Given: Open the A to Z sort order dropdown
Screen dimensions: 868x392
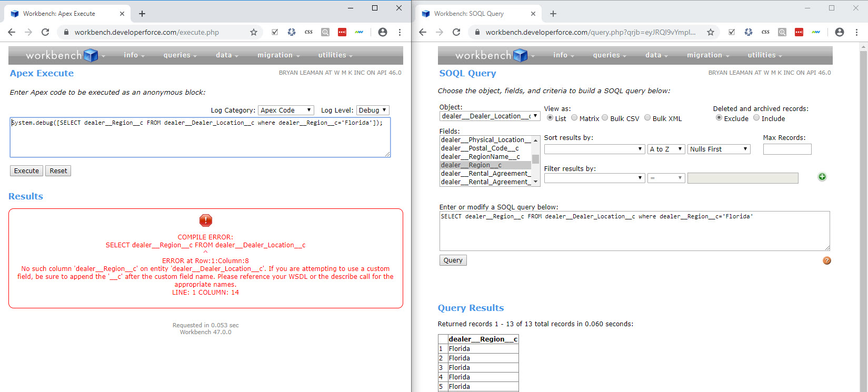Looking at the screenshot, I should (x=666, y=149).
